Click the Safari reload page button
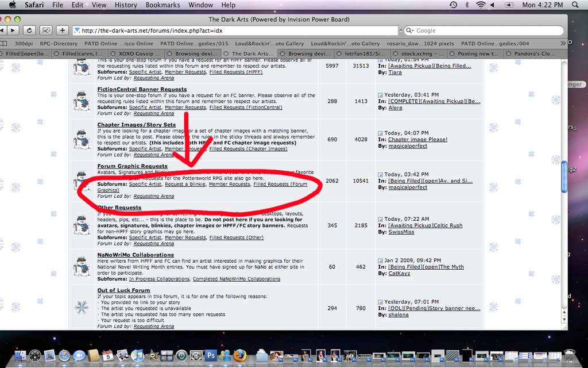 29,30
